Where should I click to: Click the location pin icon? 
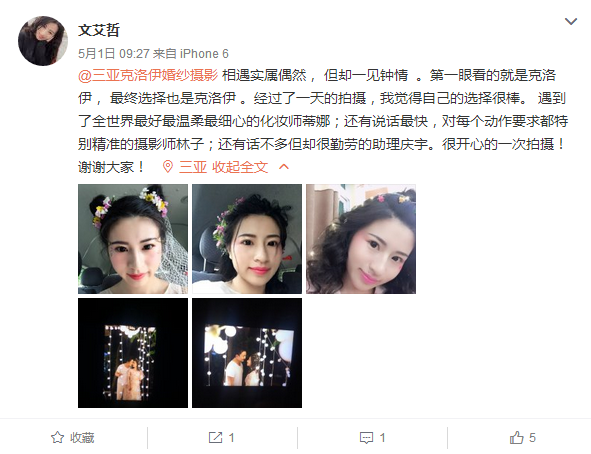[168, 167]
